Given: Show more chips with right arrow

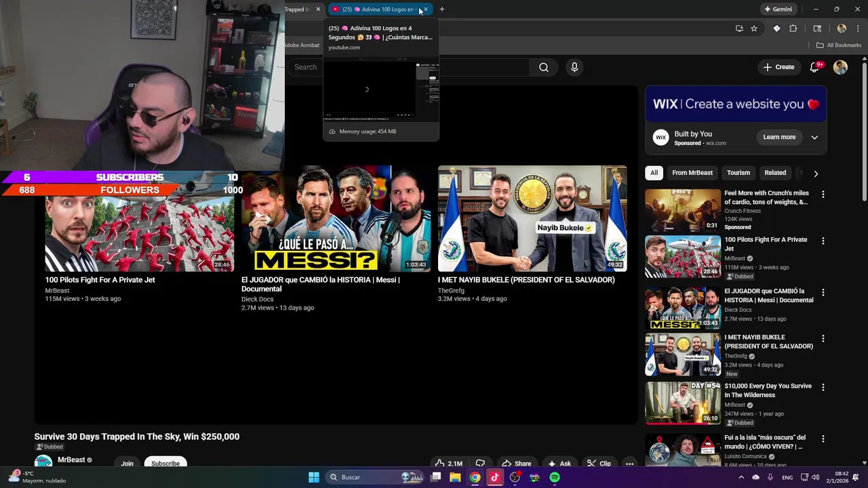Looking at the screenshot, I should (816, 174).
